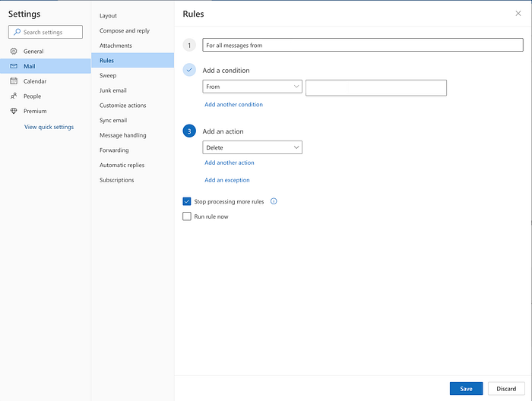
Task: Click Add another condition link
Action: [233, 104]
